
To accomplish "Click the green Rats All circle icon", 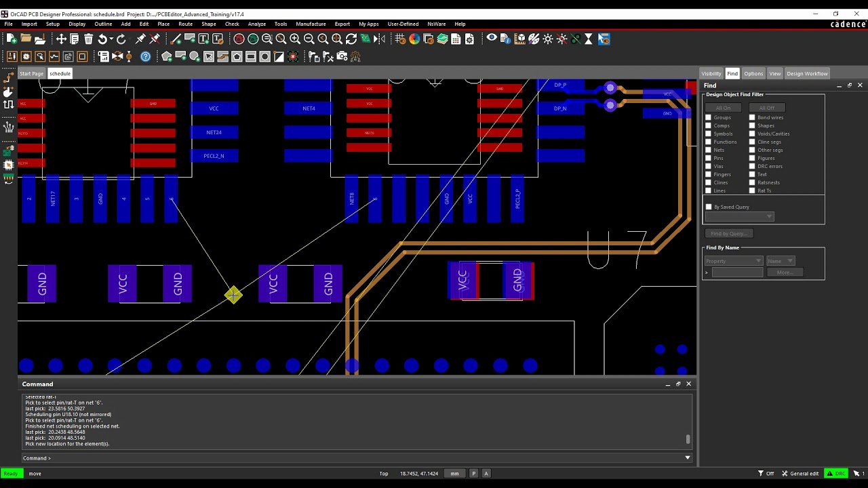I will pyautogui.click(x=252, y=39).
